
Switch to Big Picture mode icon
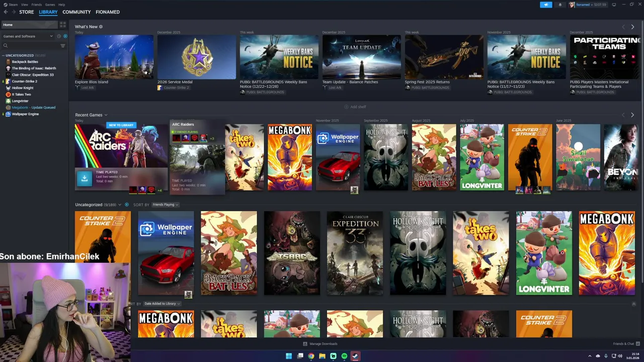pos(614,5)
